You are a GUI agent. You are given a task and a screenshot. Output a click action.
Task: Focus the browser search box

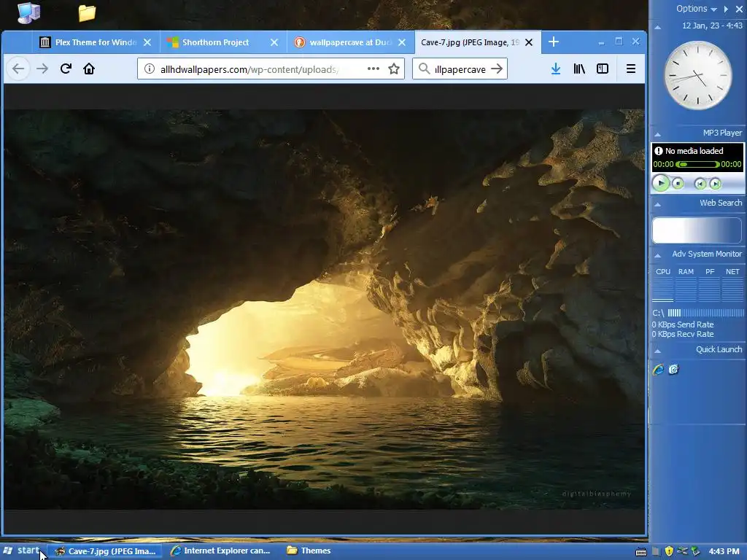460,69
